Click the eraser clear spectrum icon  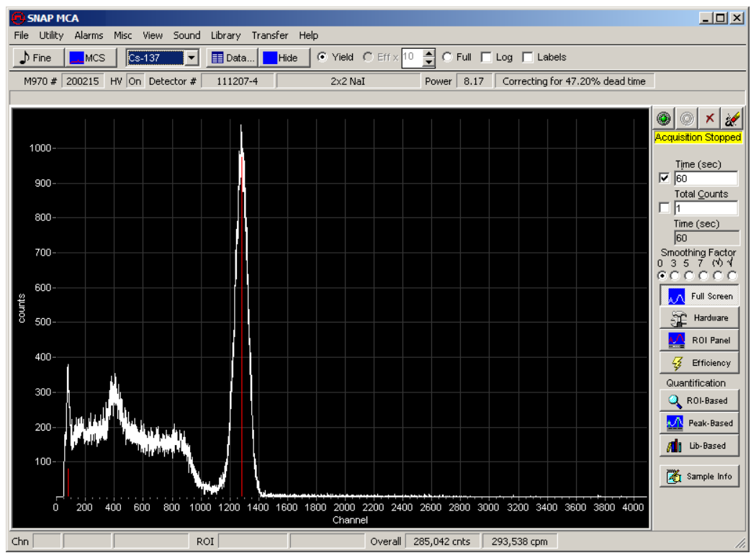point(732,118)
